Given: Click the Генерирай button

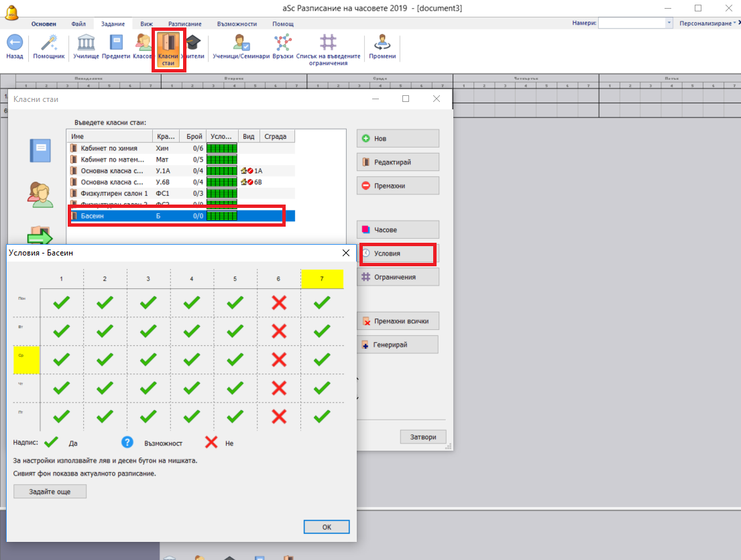Looking at the screenshot, I should [397, 345].
